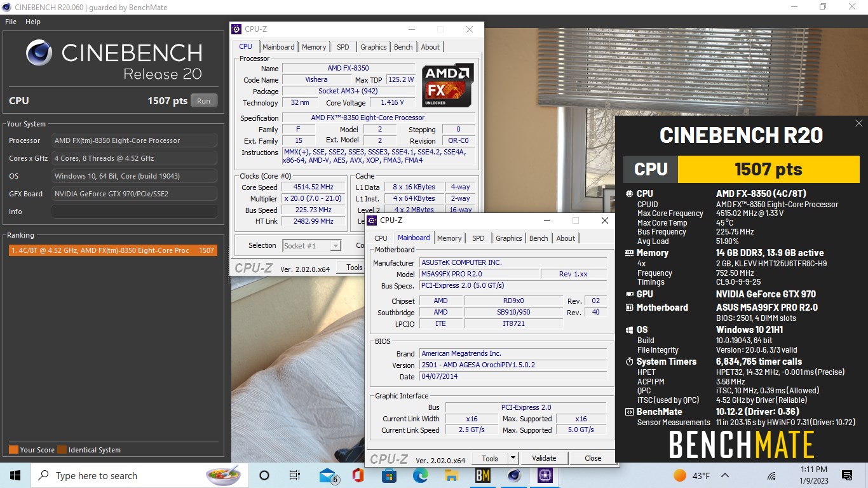This screenshot has height=488, width=868.
Task: Show hidden system tray icons
Action: (x=725, y=475)
